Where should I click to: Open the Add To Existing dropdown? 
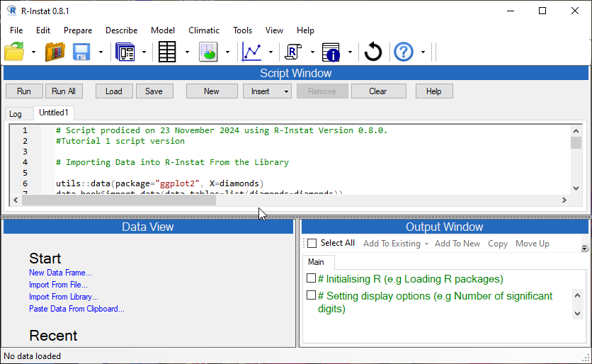pos(396,244)
